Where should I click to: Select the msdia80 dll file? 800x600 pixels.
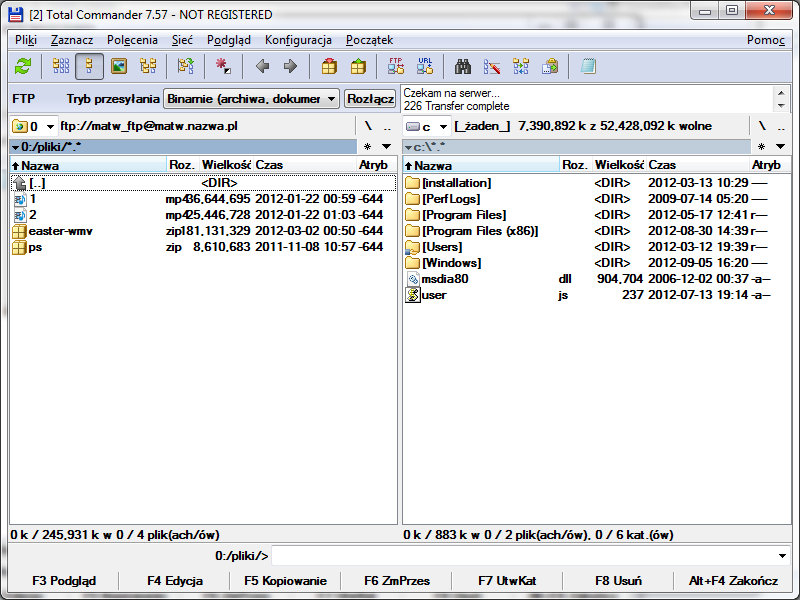point(596,279)
